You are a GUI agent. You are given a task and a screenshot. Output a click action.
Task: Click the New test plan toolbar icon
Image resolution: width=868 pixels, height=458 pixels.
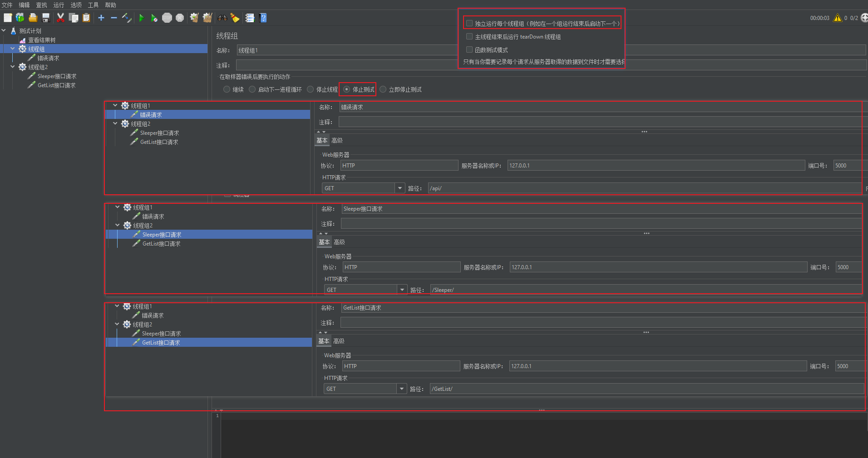(x=8, y=18)
